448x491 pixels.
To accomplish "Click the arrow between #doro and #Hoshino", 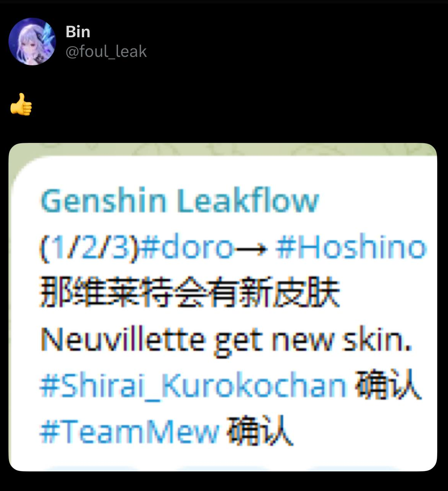I will [251, 248].
